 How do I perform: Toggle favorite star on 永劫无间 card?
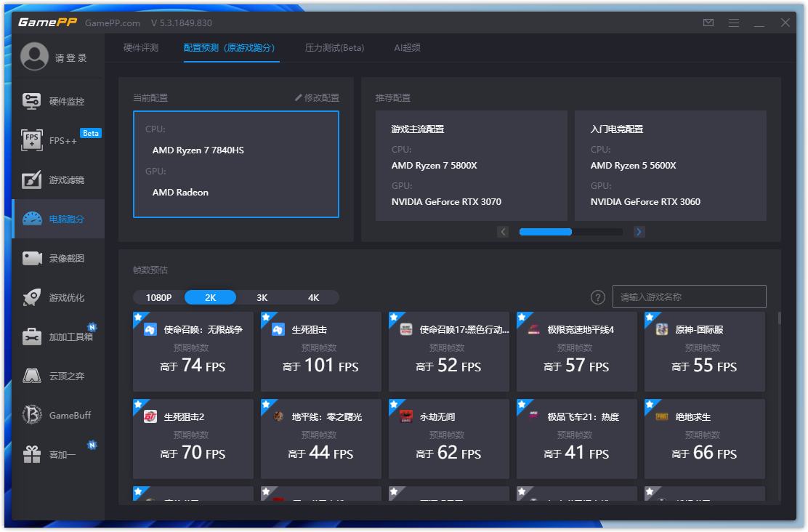[394, 404]
